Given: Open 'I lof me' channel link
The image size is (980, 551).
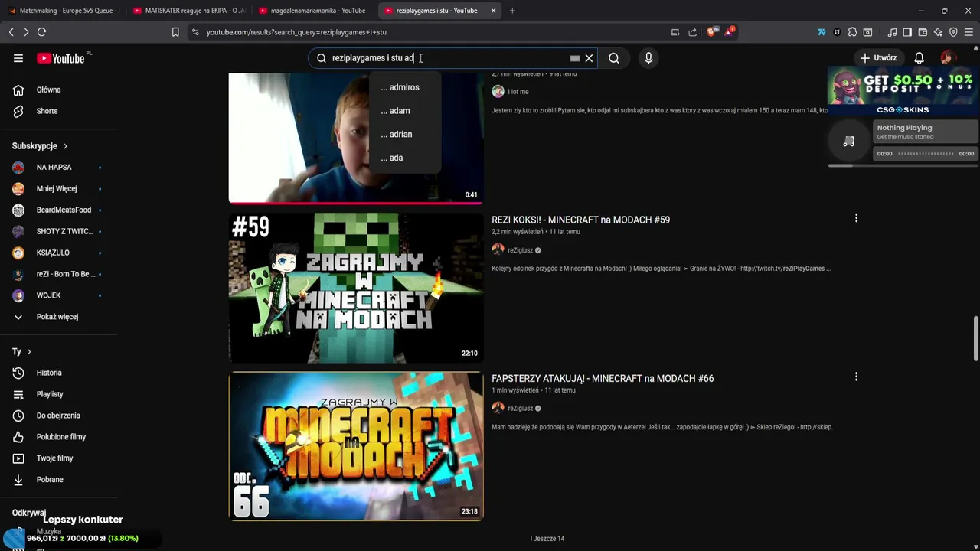Looking at the screenshot, I should (x=518, y=92).
